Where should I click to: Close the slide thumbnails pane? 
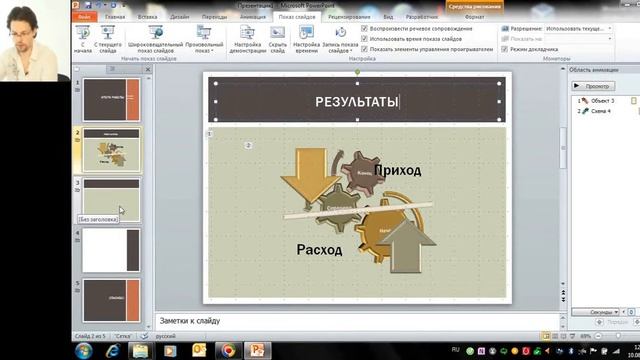[148, 69]
